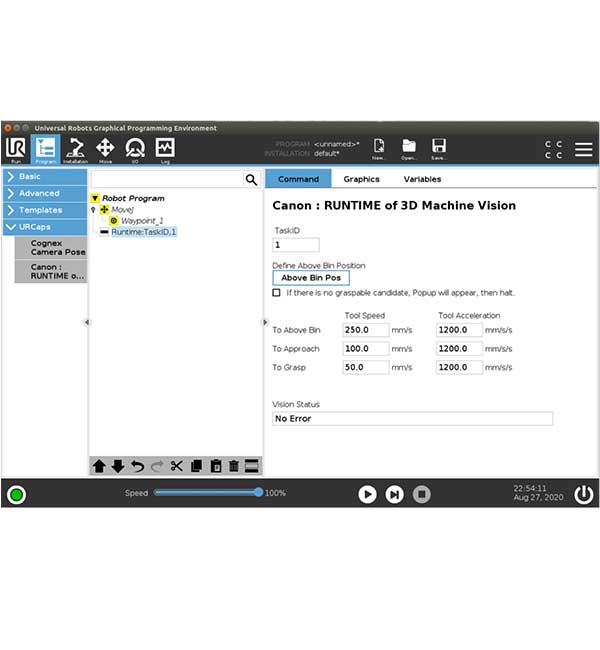Switch to the Graphics tab

coord(361,179)
